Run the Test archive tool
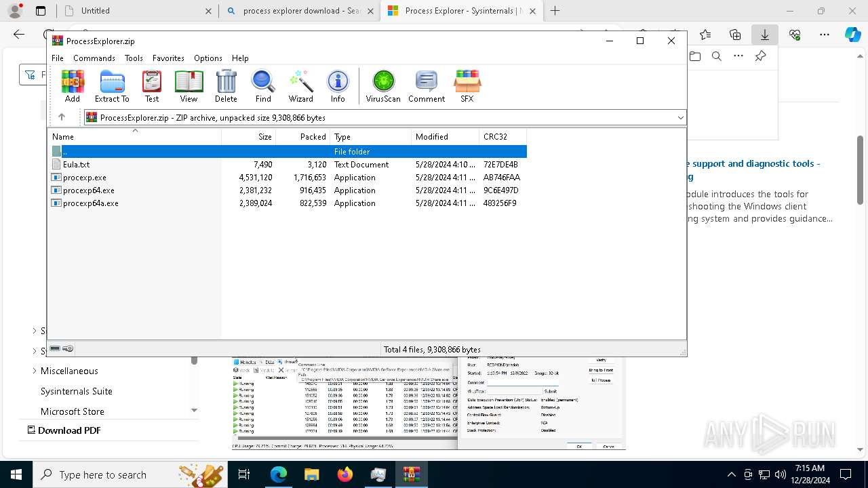The image size is (868, 488). point(152,87)
